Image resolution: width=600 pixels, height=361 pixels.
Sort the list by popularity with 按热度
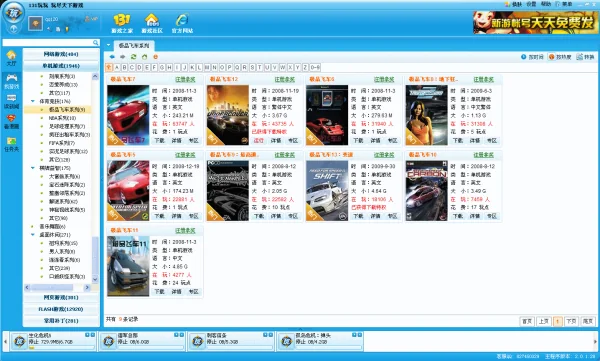[x=560, y=57]
